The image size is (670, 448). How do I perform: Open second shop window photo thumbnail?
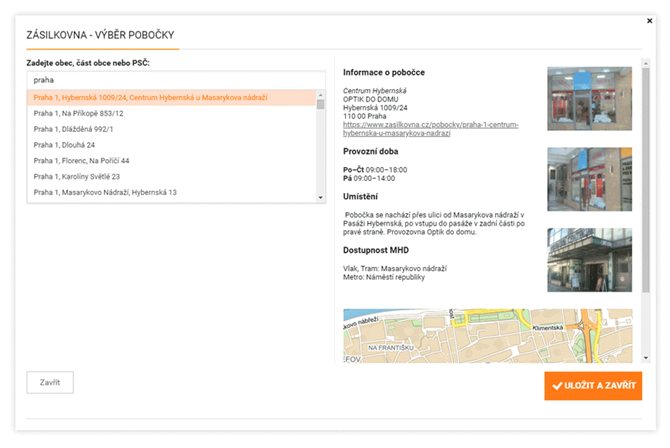pos(589,179)
